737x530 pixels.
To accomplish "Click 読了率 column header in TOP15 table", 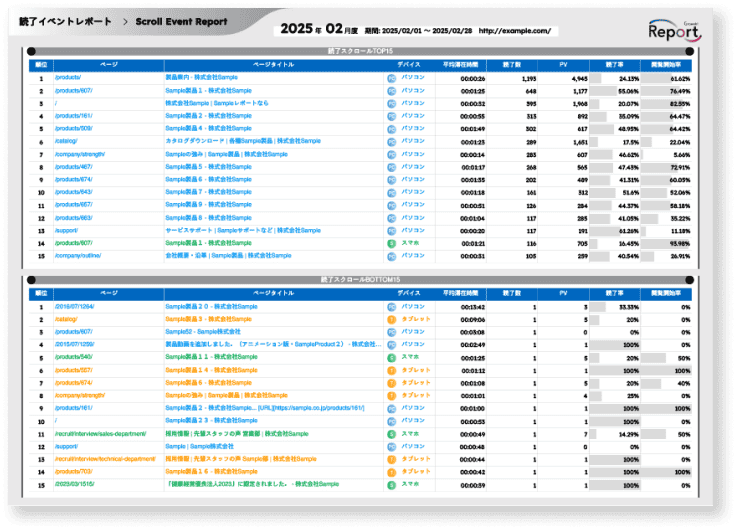I will (614, 64).
